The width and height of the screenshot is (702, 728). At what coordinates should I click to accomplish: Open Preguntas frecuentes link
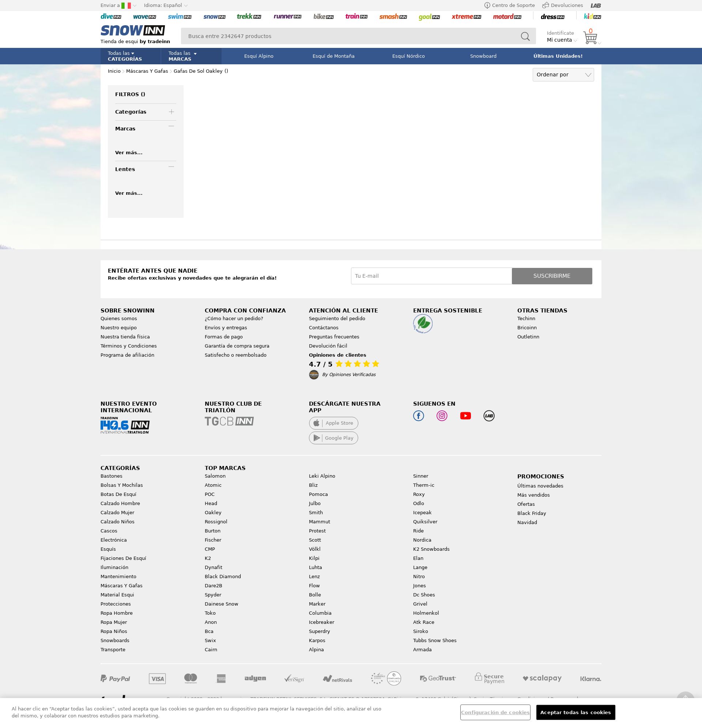click(x=334, y=337)
